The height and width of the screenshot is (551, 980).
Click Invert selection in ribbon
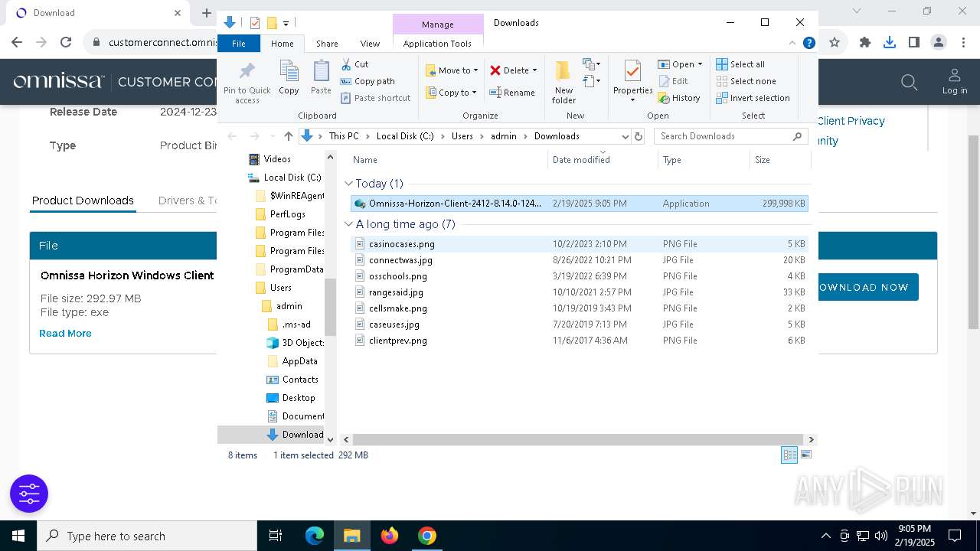pyautogui.click(x=753, y=98)
